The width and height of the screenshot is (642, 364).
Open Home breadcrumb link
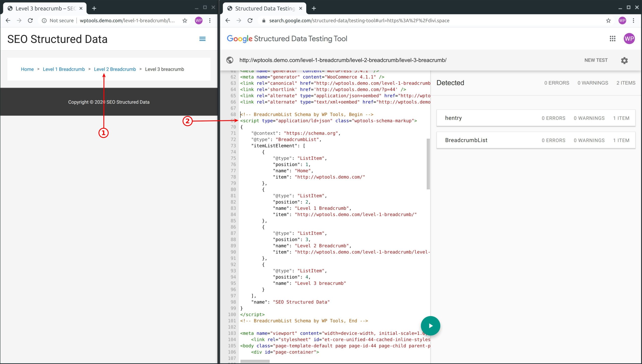pyautogui.click(x=27, y=69)
